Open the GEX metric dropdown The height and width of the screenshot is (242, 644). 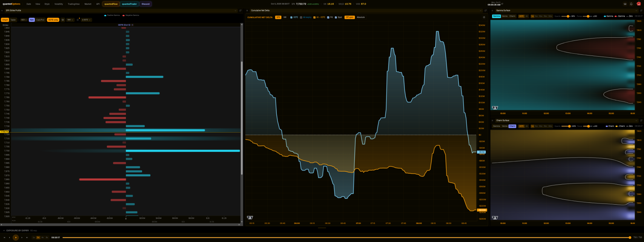pos(24,20)
